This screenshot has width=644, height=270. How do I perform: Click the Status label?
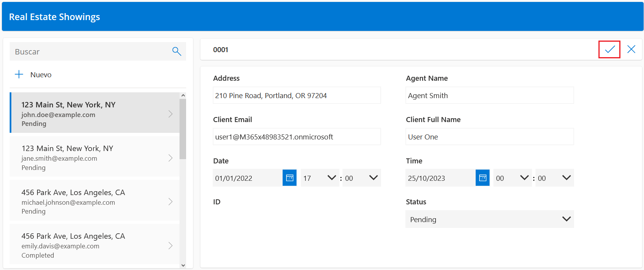[416, 202]
